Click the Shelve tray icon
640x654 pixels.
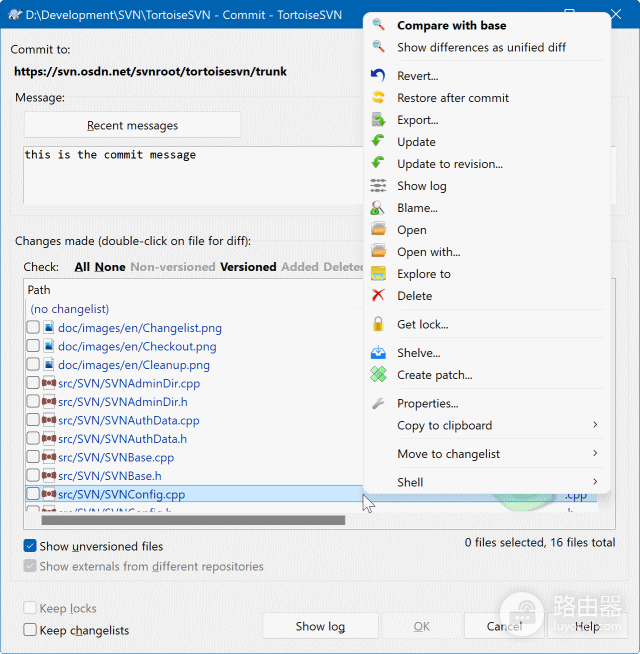[378, 352]
